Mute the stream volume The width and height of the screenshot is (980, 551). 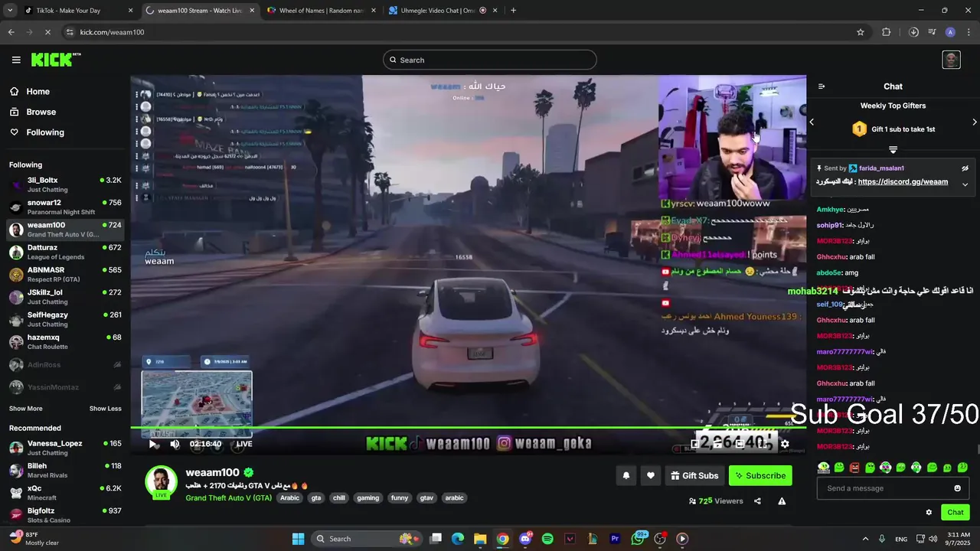point(175,444)
